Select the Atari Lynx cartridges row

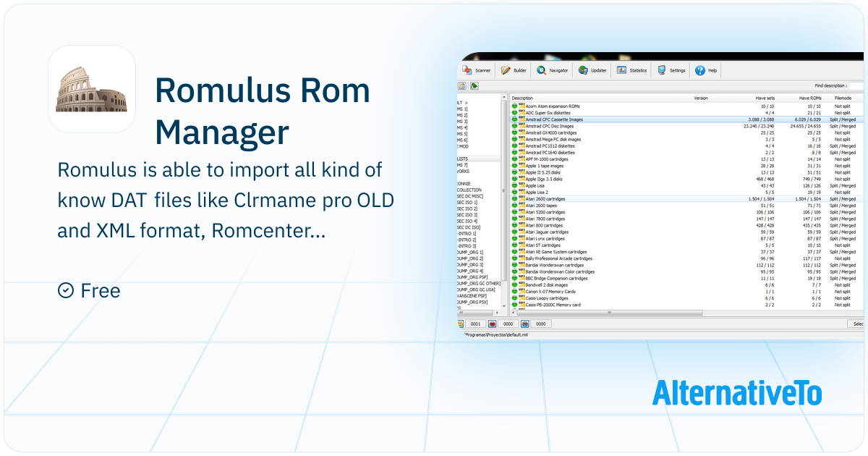(687, 238)
